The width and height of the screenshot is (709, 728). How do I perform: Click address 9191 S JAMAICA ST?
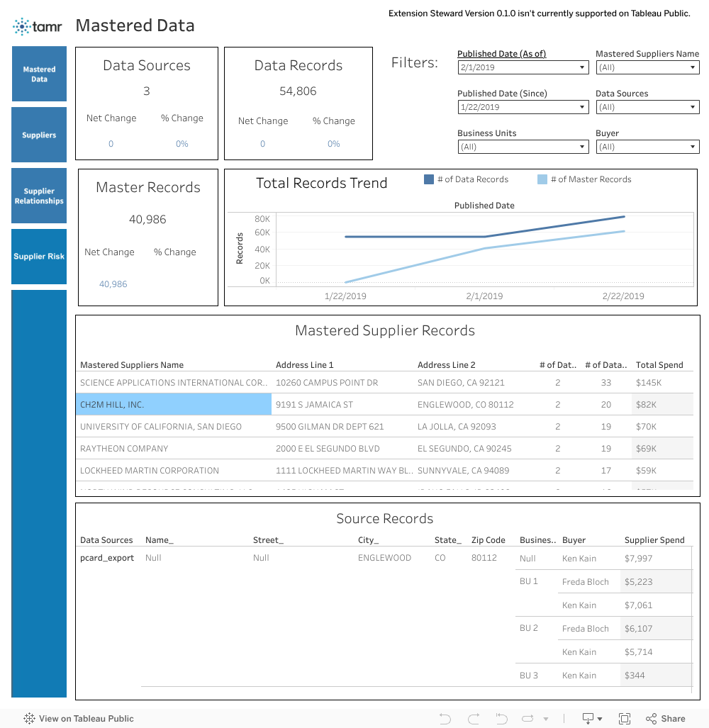pos(314,404)
